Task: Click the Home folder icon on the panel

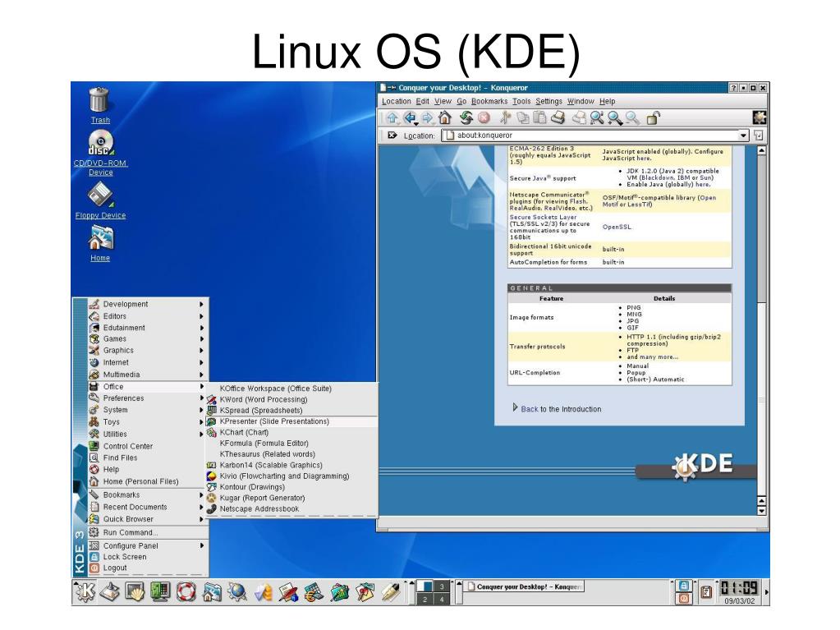Action: [212, 591]
